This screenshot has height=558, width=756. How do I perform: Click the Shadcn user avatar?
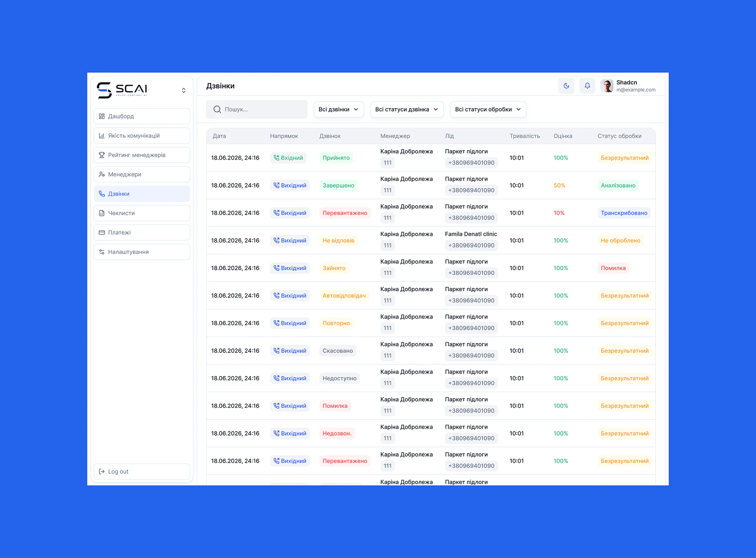tap(607, 86)
